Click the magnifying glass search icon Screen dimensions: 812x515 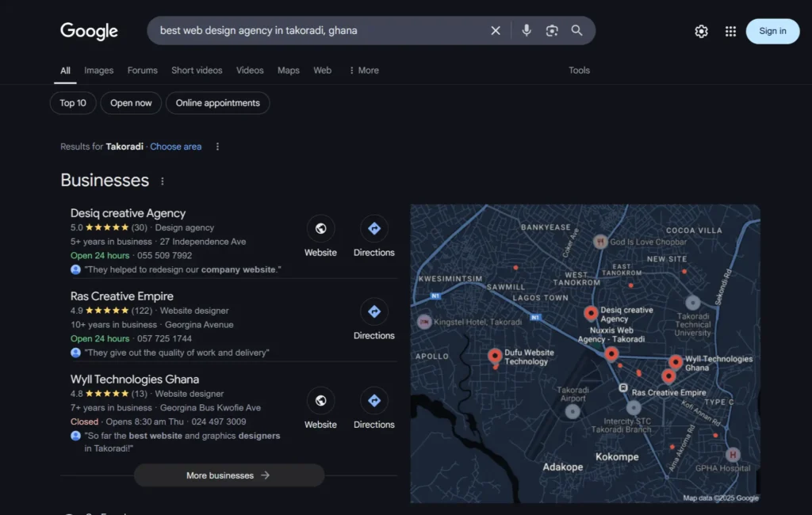pos(577,31)
